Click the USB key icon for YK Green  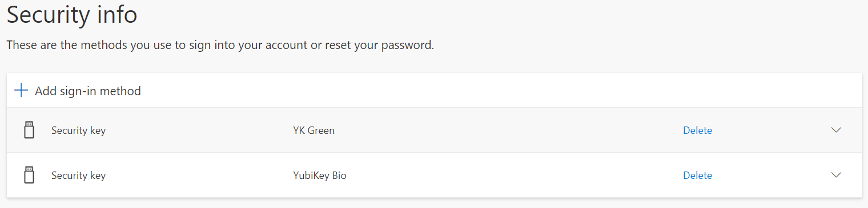coord(29,130)
